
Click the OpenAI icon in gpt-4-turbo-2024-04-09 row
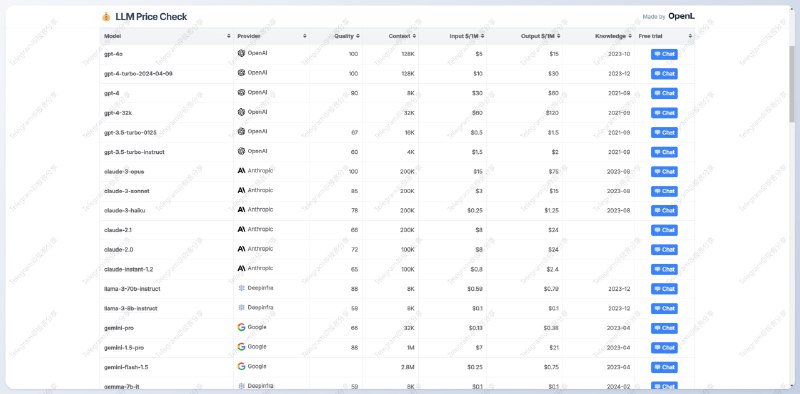tap(241, 73)
